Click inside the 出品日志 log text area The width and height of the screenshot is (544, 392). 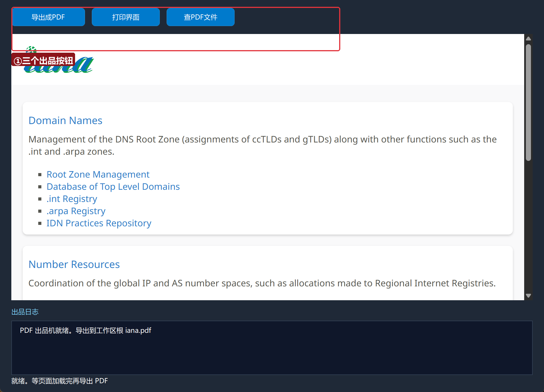(x=272, y=348)
